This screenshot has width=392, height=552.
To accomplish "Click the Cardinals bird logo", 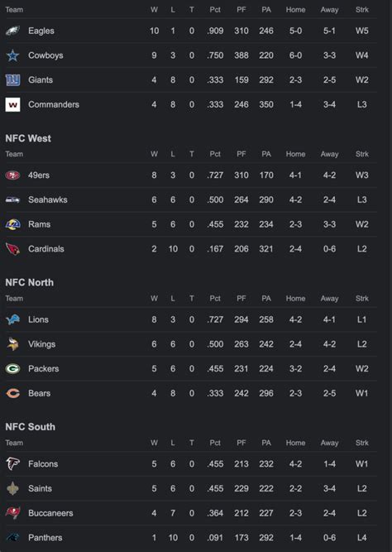I will pos(12,249).
